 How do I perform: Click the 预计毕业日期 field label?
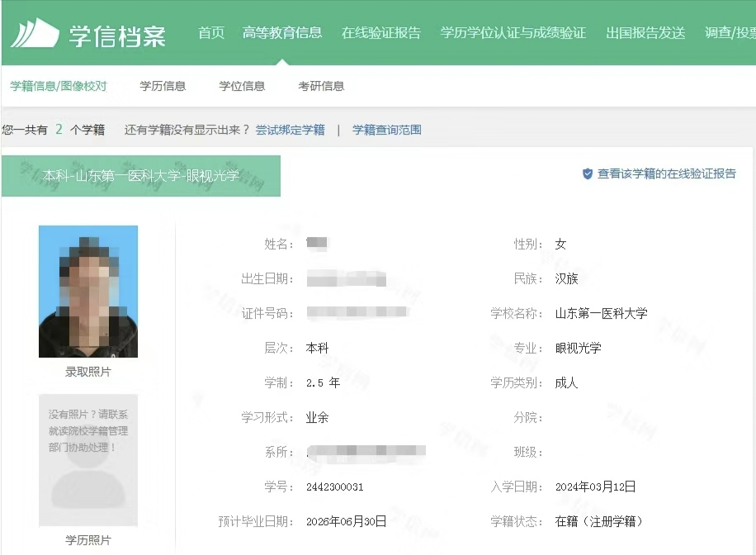point(256,522)
